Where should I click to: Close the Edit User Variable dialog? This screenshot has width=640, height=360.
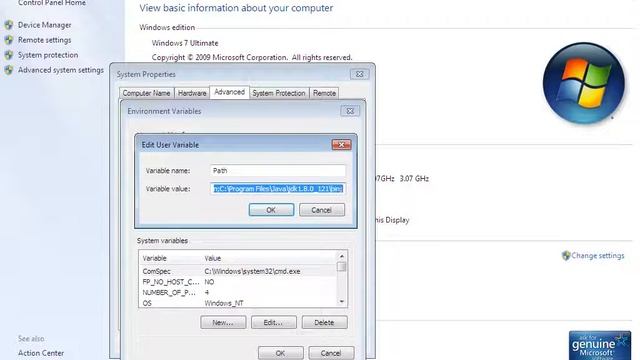[x=341, y=144]
